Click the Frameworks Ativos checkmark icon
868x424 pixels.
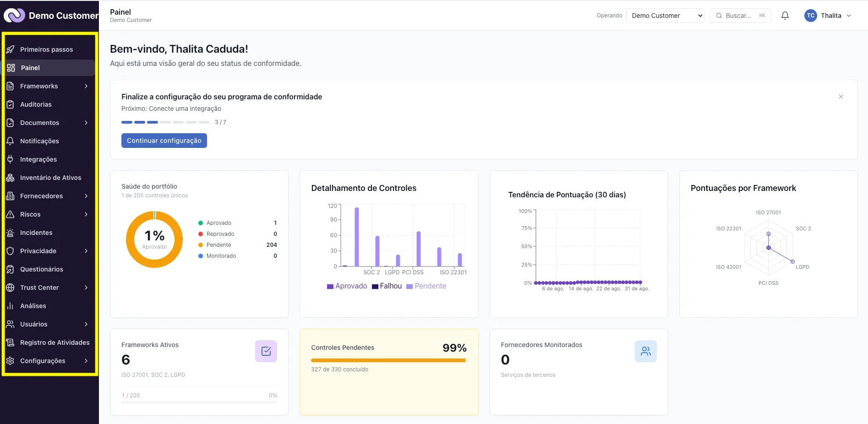tap(266, 351)
